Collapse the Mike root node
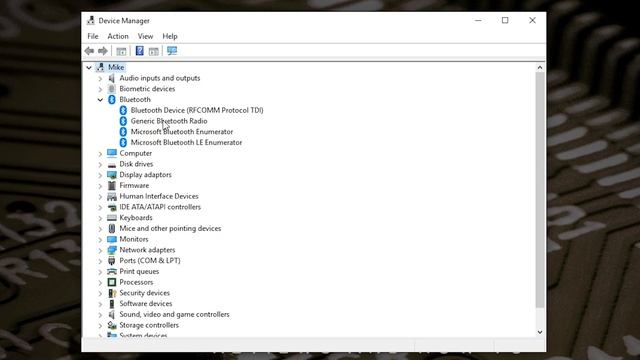 click(x=89, y=67)
